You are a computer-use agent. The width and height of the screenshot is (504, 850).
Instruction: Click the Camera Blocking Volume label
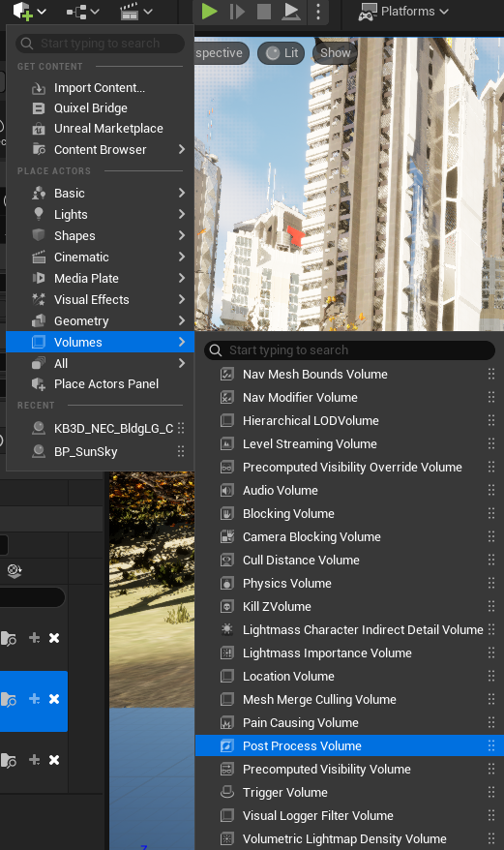click(311, 536)
